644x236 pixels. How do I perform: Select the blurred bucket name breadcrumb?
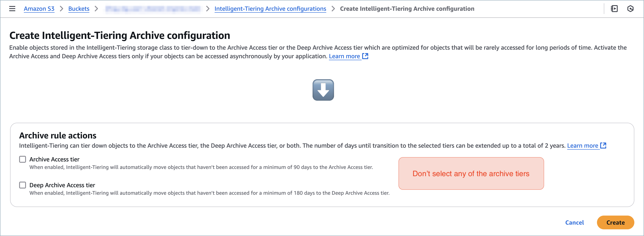pos(154,9)
